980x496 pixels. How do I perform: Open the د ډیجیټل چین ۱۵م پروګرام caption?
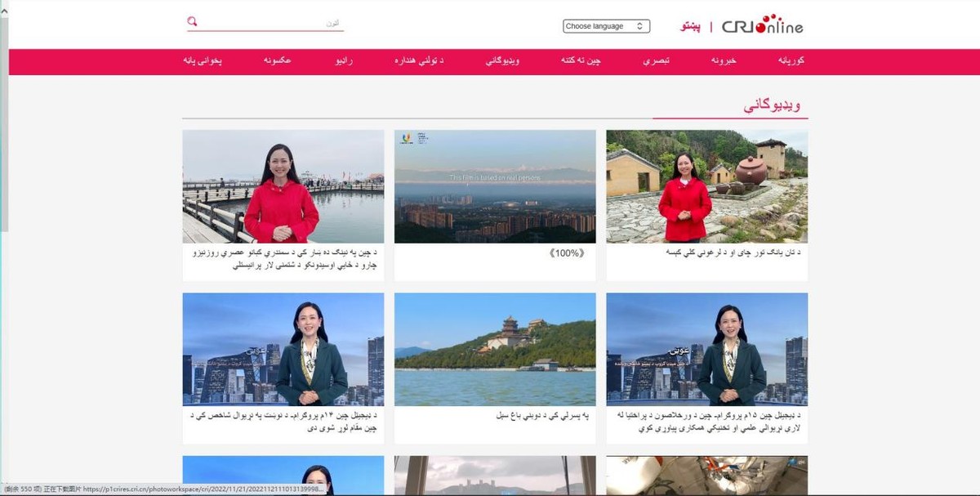pyautogui.click(x=707, y=422)
